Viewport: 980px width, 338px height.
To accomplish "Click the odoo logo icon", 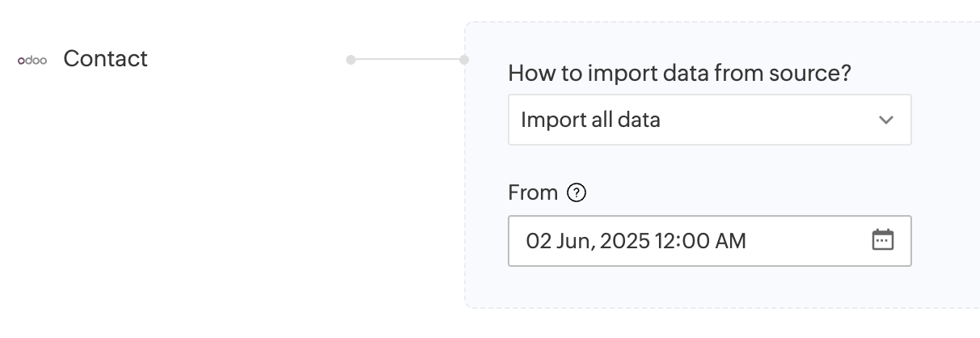I will pos(32,60).
